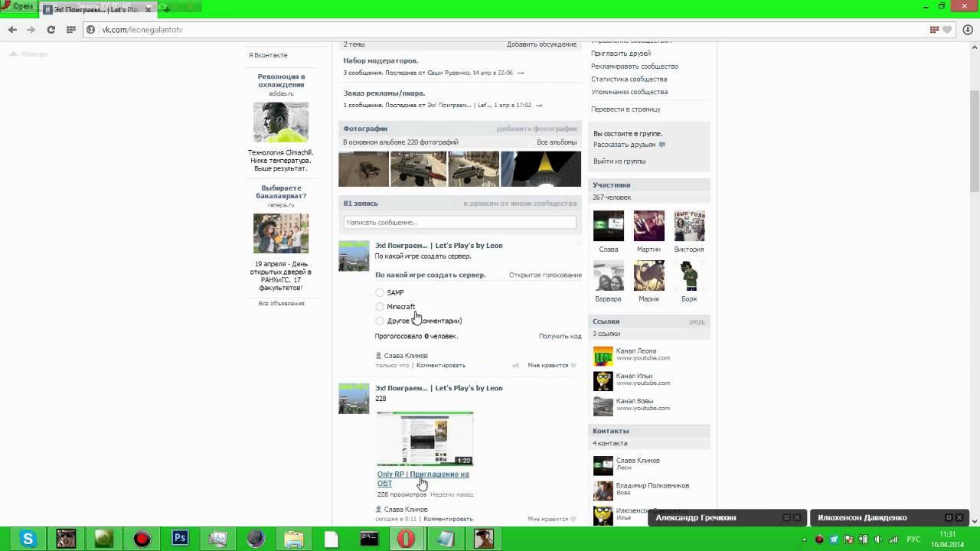Click Добавить обсуждение link
Viewport: 980px width, 551px height.
click(x=541, y=44)
